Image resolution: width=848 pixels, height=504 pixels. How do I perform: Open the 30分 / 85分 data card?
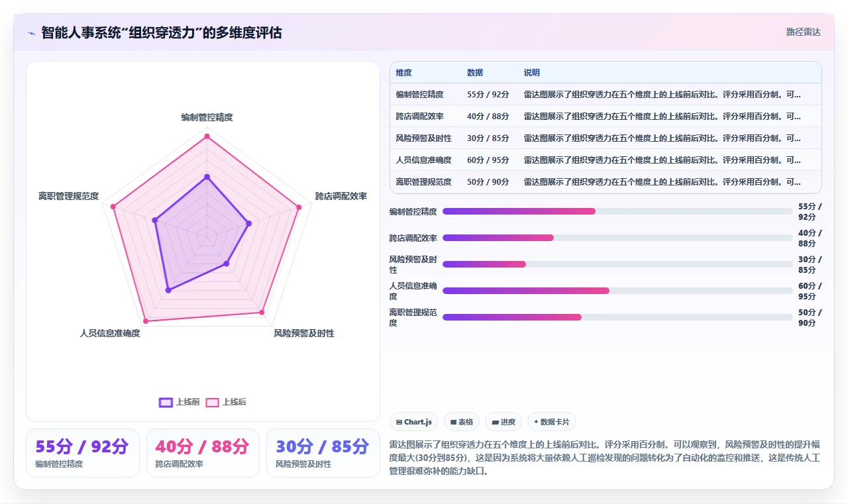(x=323, y=453)
